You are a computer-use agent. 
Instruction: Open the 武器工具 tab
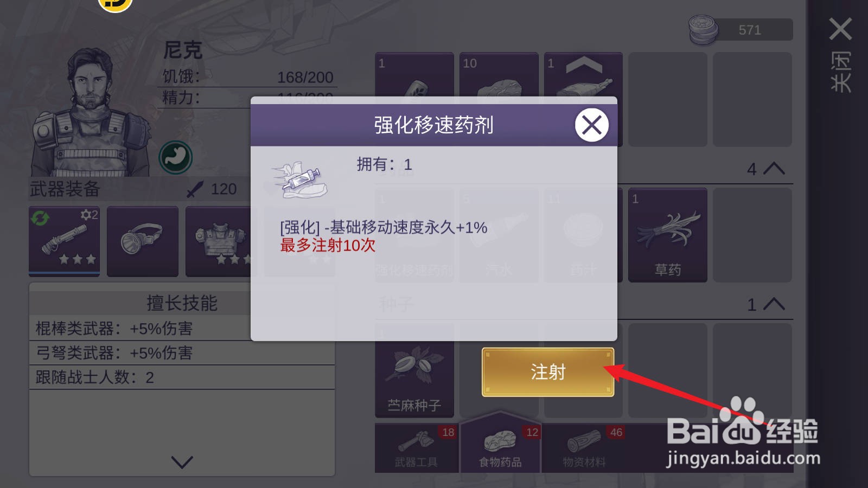[417, 448]
